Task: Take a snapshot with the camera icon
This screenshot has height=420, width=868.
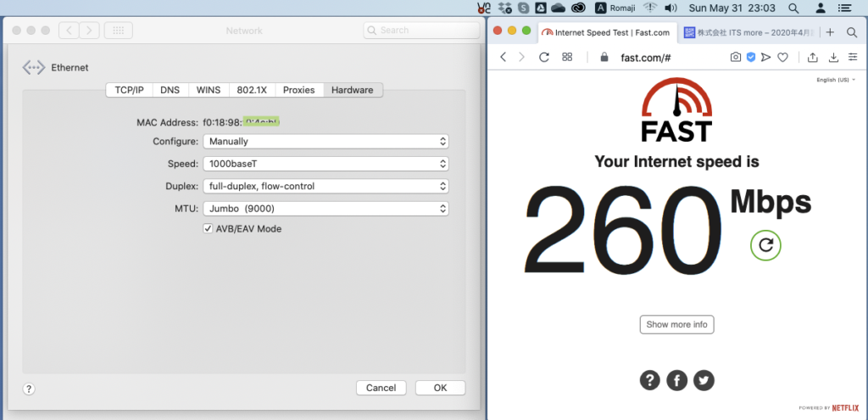Action: (736, 57)
